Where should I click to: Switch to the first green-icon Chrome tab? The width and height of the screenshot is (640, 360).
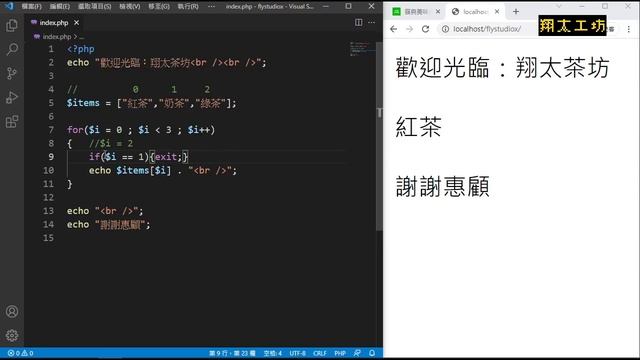[x=415, y=12]
